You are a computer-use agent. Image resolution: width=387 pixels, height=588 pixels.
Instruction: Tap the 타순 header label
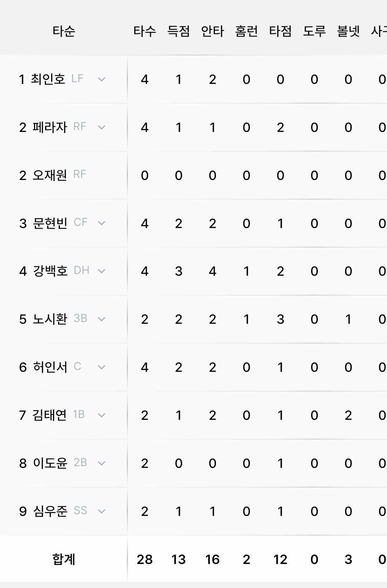click(x=64, y=31)
